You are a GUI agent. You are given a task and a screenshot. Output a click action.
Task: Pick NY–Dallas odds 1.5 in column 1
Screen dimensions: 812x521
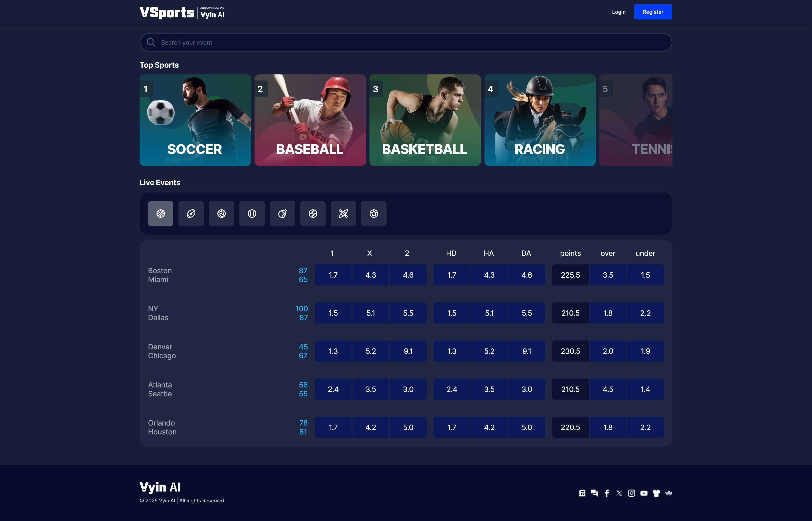333,313
